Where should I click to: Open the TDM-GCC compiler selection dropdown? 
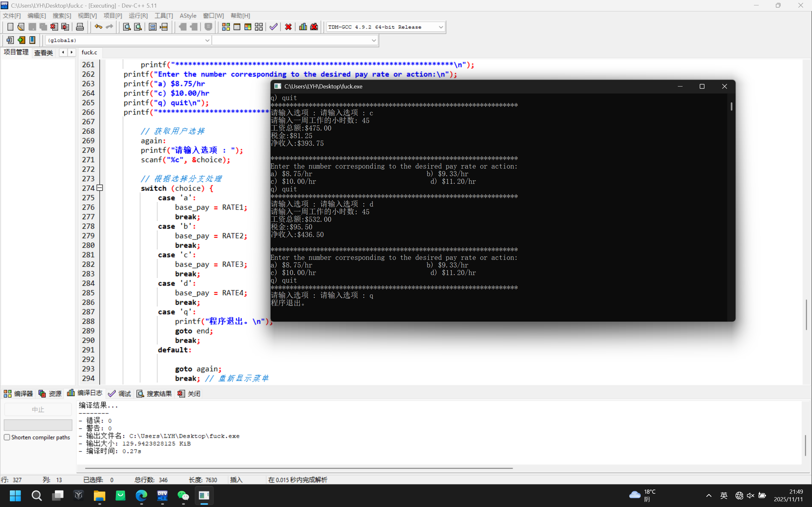pos(441,27)
